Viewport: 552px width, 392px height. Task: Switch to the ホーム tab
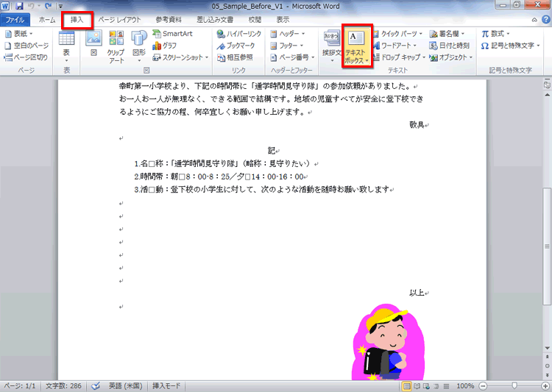(47, 20)
